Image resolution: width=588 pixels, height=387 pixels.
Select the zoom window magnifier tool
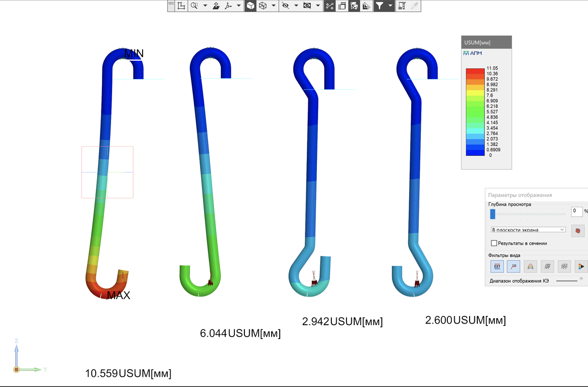pyautogui.click(x=194, y=6)
